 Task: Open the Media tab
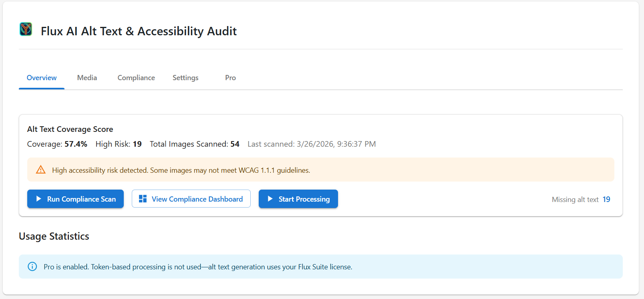pyautogui.click(x=87, y=78)
